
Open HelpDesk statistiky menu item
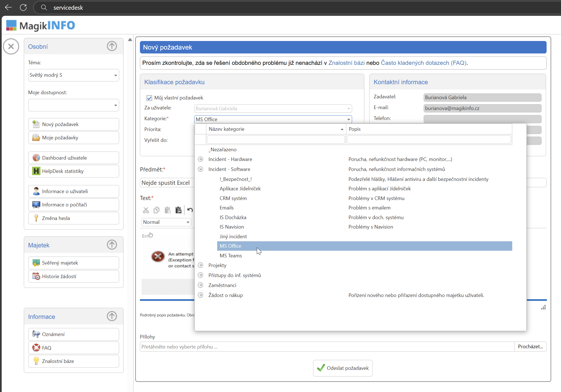coord(73,171)
